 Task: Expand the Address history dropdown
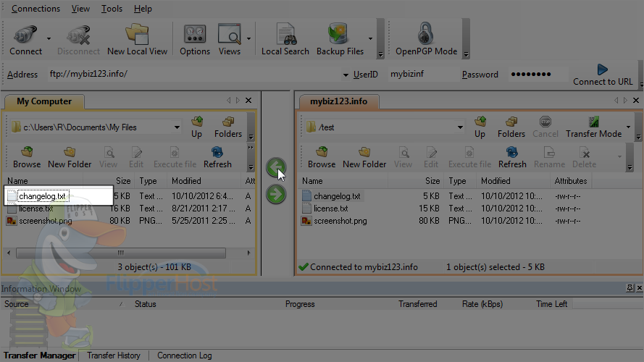[346, 75]
